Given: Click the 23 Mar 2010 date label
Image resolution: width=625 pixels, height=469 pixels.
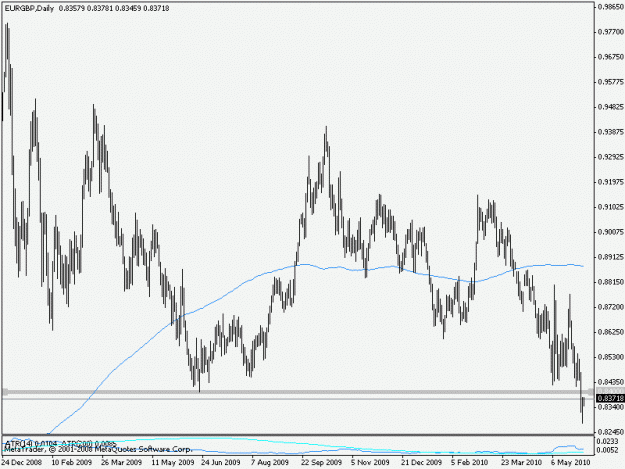Looking at the screenshot, I should pyautogui.click(x=521, y=463).
